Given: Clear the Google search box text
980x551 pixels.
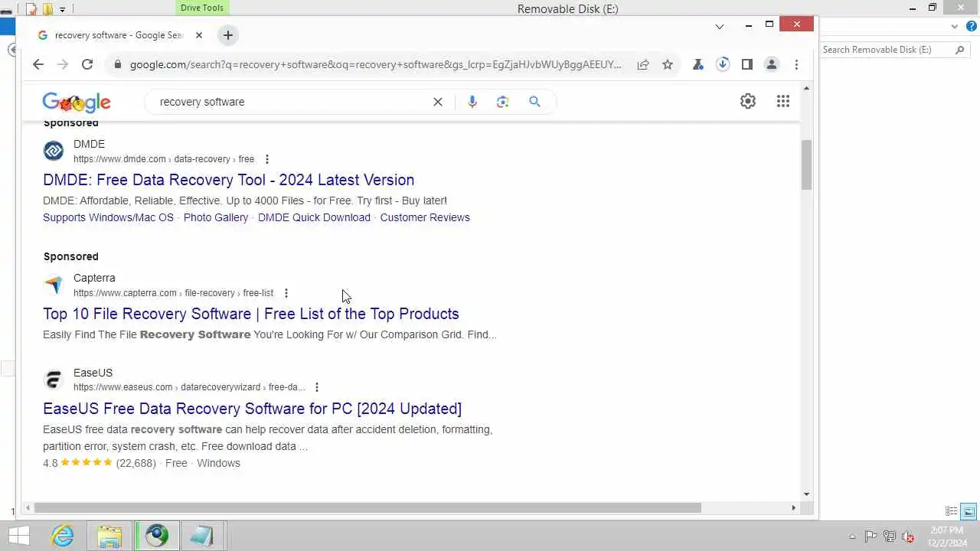Looking at the screenshot, I should coord(438,102).
